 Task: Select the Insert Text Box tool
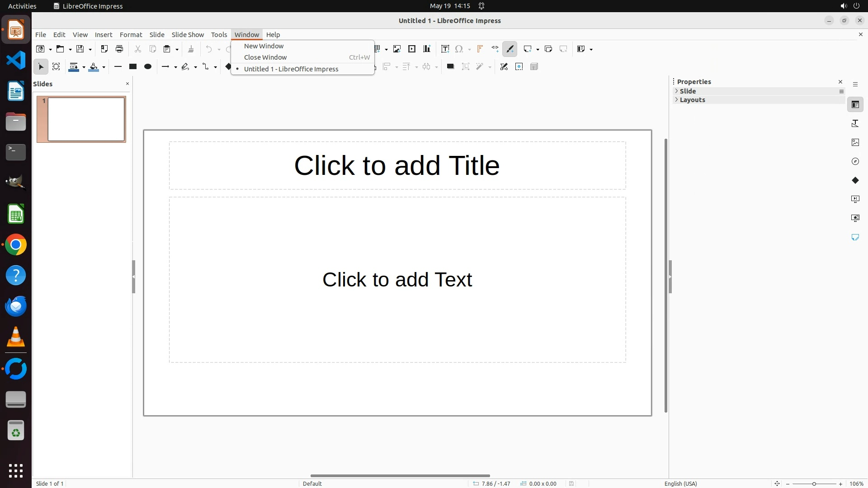[x=445, y=49]
